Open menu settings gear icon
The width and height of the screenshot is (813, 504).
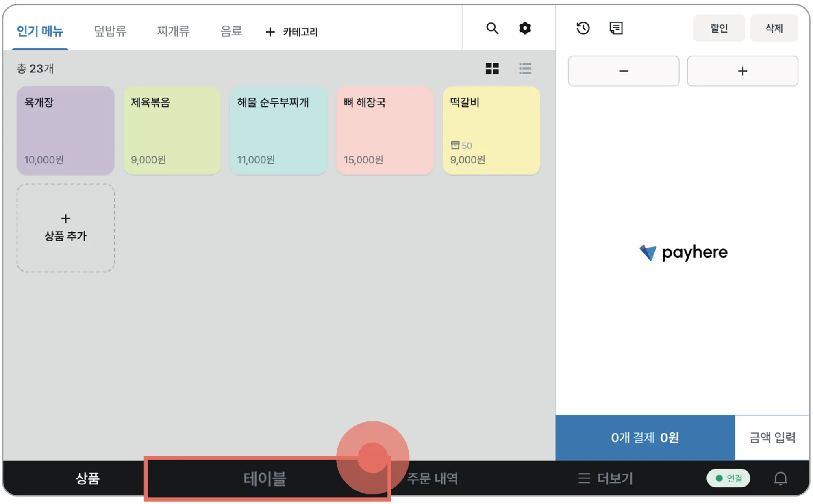525,28
